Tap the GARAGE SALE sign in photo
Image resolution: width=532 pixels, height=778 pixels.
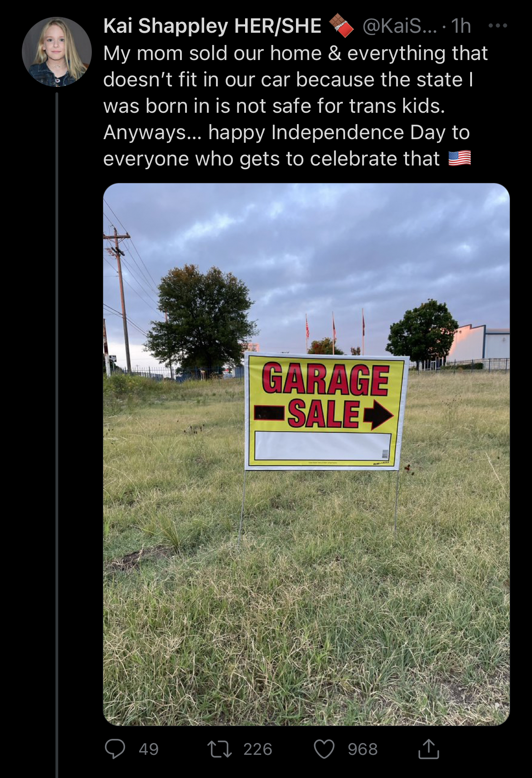(x=325, y=412)
